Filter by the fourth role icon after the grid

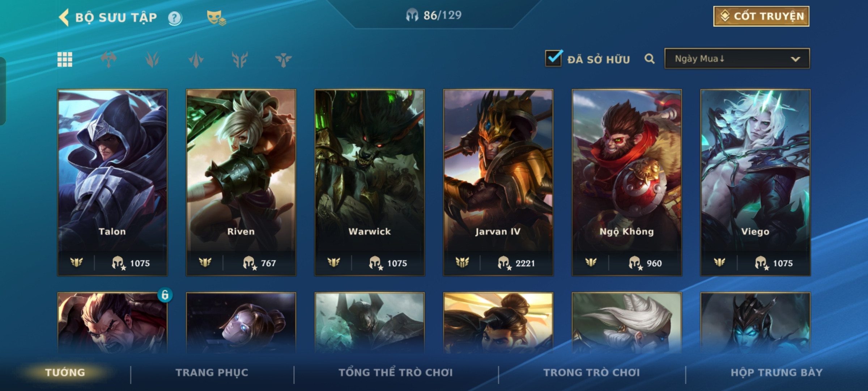click(x=240, y=59)
